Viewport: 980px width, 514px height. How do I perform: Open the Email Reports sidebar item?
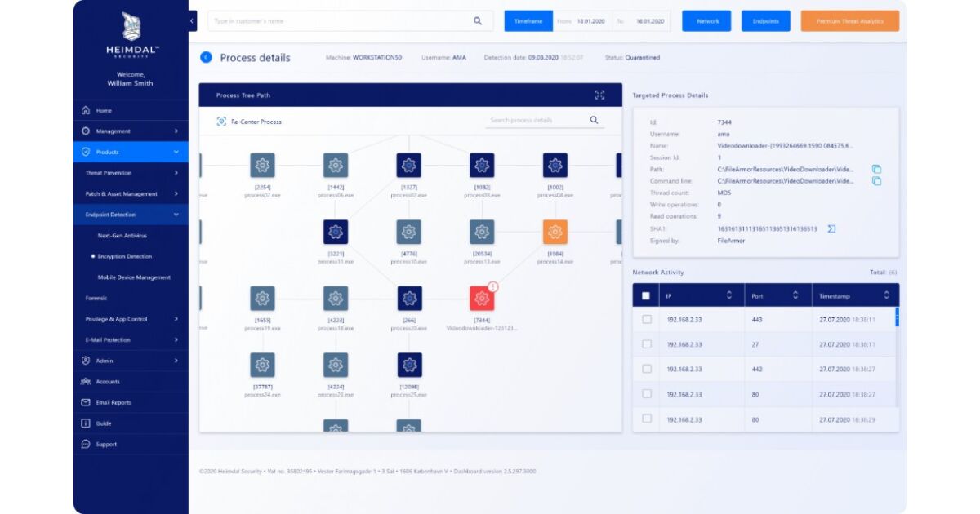point(114,402)
